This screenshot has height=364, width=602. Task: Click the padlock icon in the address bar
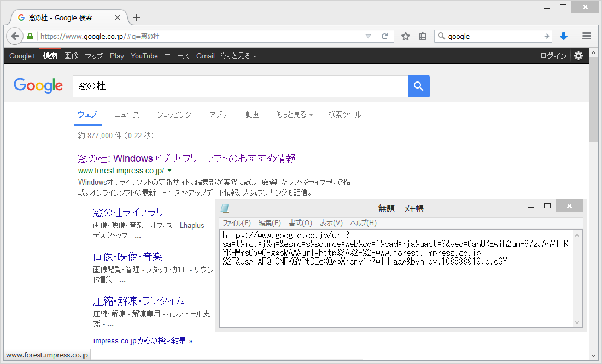pyautogui.click(x=30, y=36)
